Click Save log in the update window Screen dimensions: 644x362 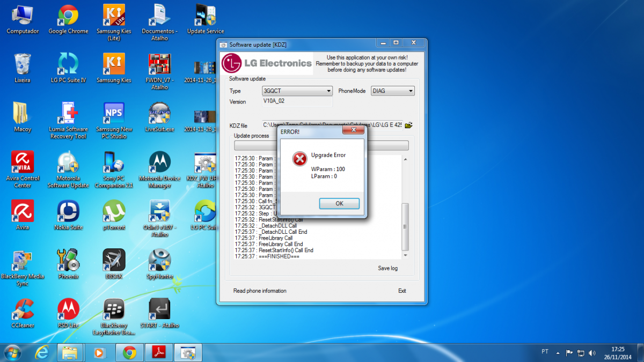tap(387, 268)
